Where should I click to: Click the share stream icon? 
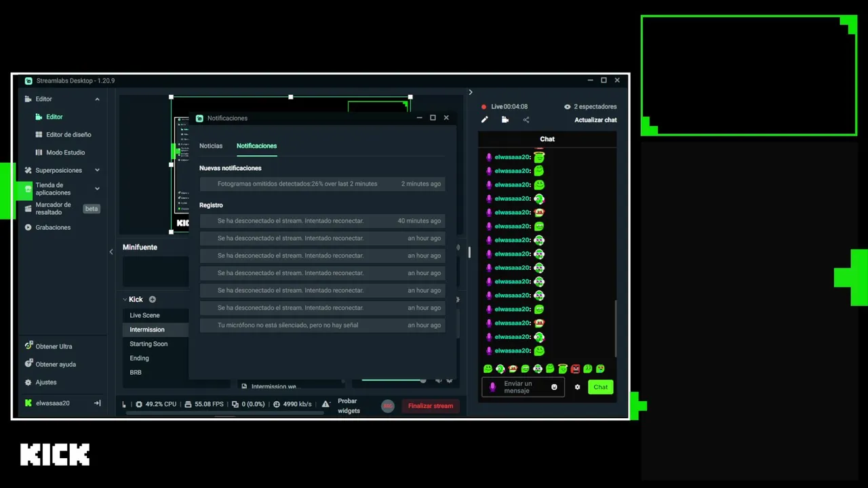point(526,120)
